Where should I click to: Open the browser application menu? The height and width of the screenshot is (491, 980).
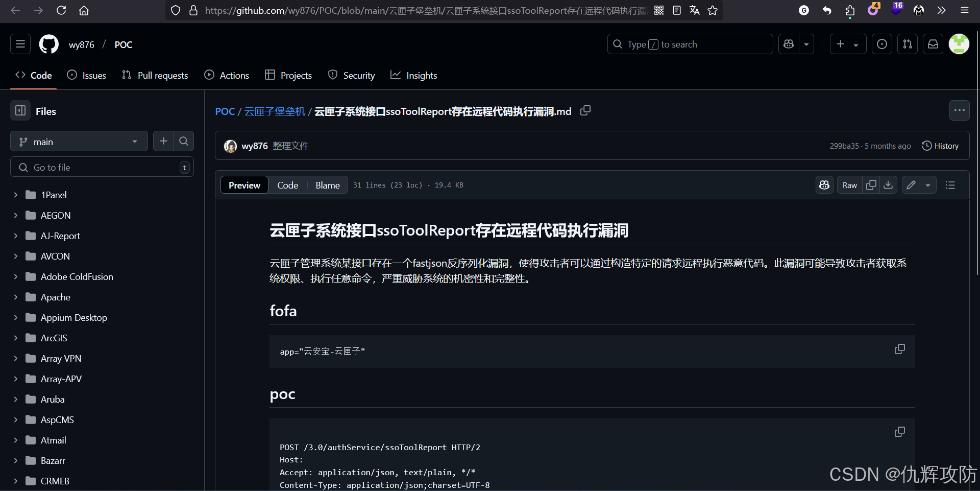(965, 10)
